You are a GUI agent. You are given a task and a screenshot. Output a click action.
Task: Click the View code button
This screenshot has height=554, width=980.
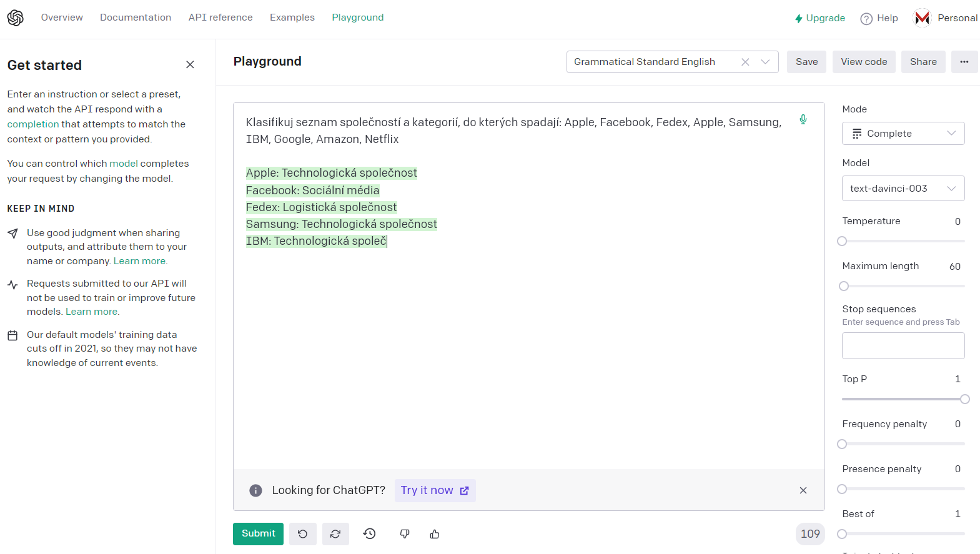(864, 62)
